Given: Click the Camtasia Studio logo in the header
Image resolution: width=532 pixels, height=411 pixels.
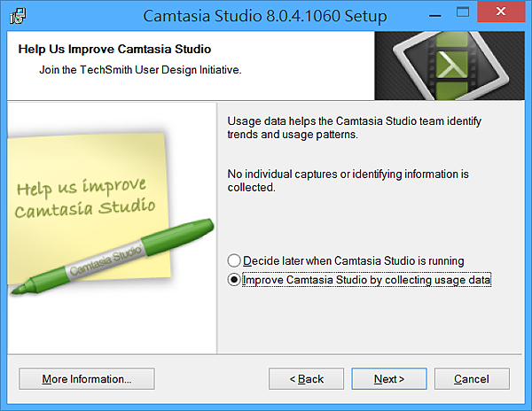Looking at the screenshot, I should pyautogui.click(x=450, y=66).
